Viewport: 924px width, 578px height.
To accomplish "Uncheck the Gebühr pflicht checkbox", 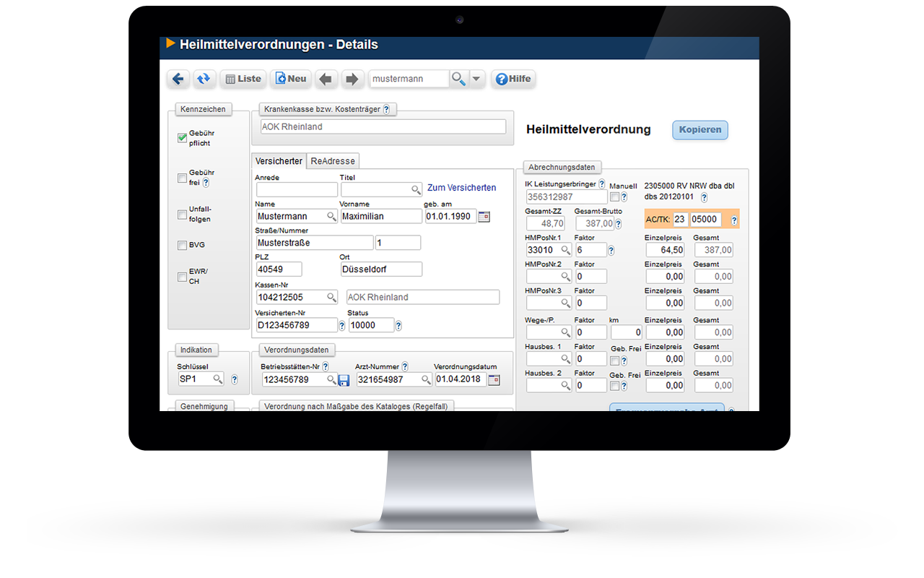I will (x=182, y=138).
